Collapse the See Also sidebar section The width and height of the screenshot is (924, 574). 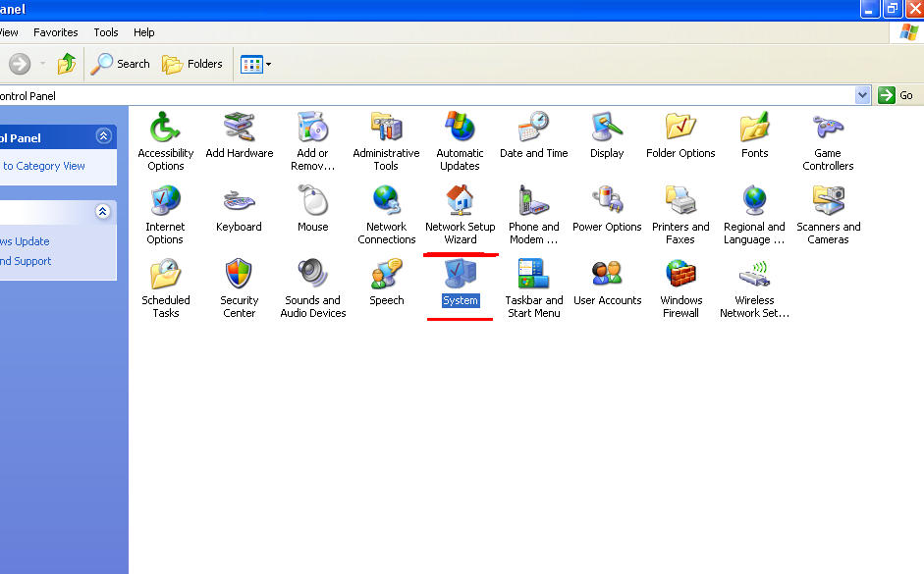point(102,211)
